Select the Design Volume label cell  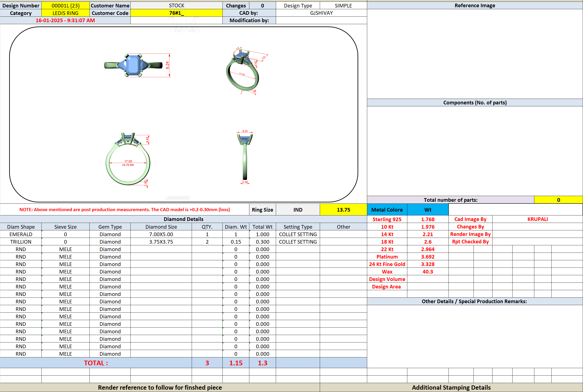coord(387,279)
